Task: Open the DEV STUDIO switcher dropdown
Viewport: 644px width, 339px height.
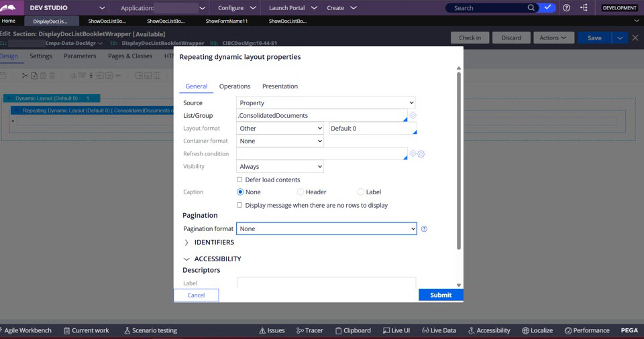Action: (x=102, y=8)
